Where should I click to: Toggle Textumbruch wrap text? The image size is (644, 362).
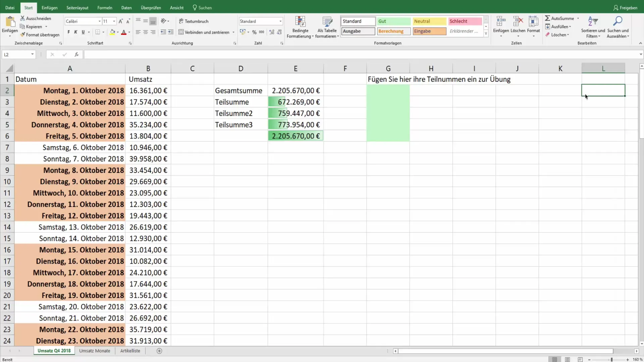tap(194, 21)
